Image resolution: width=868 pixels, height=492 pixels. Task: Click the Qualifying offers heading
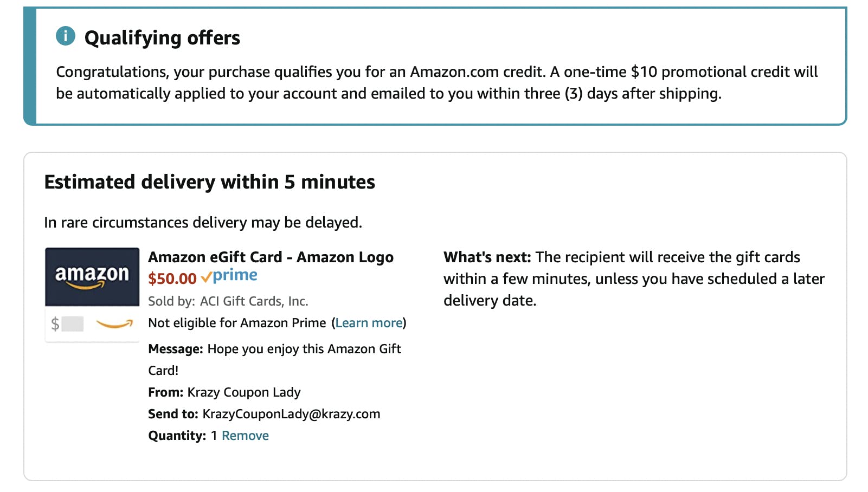click(162, 38)
